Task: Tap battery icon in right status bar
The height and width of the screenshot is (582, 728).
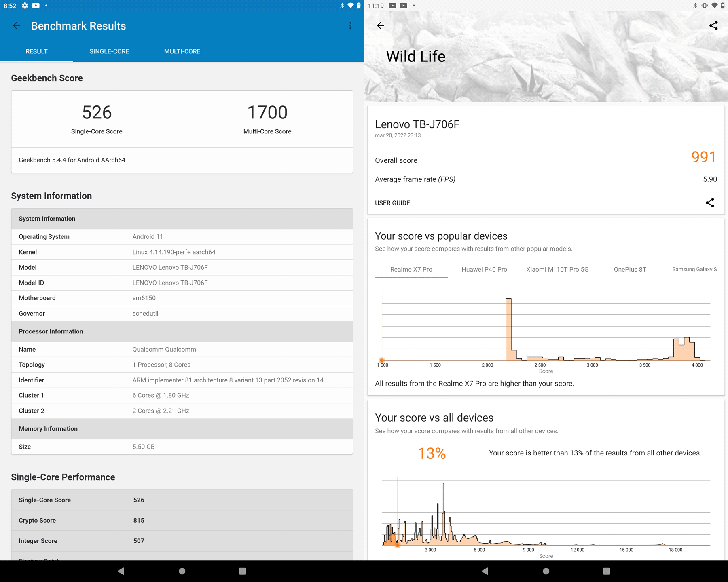Action: (723, 6)
